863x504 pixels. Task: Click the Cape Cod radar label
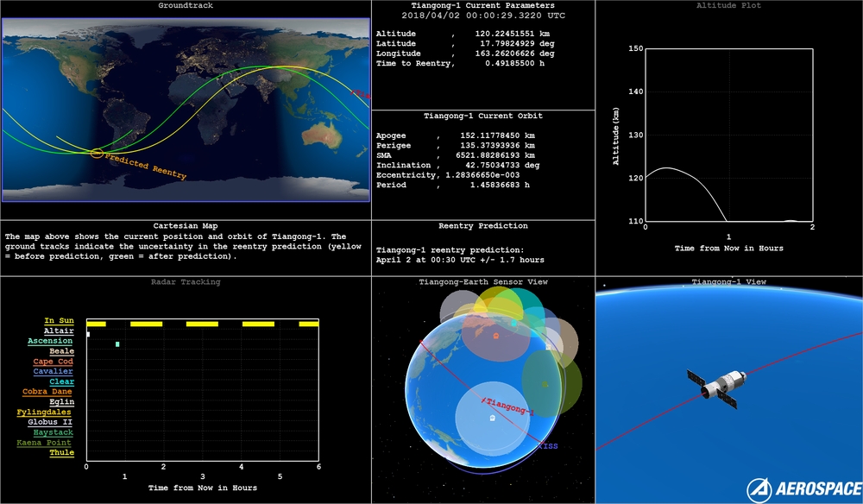coord(53,362)
